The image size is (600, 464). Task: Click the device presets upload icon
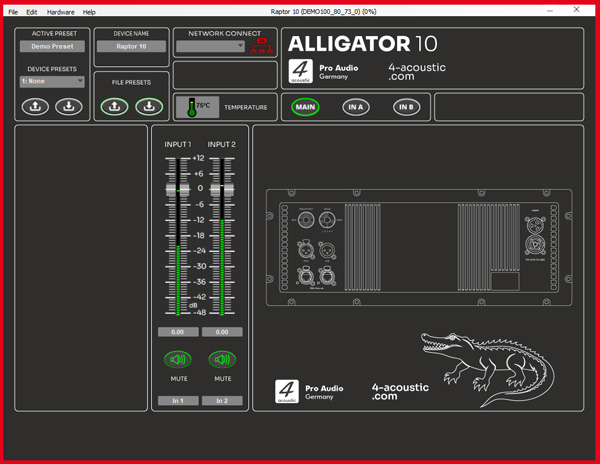pyautogui.click(x=36, y=106)
